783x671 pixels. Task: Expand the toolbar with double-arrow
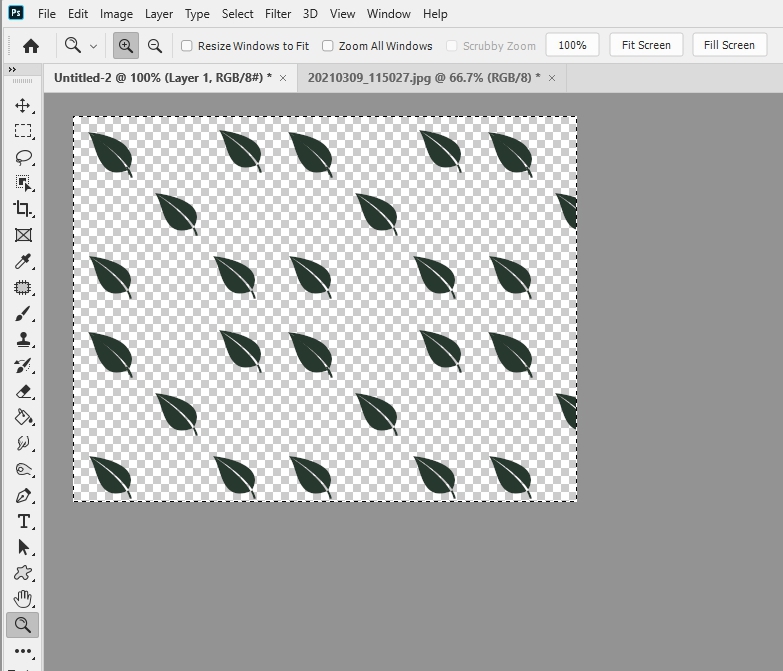click(12, 69)
